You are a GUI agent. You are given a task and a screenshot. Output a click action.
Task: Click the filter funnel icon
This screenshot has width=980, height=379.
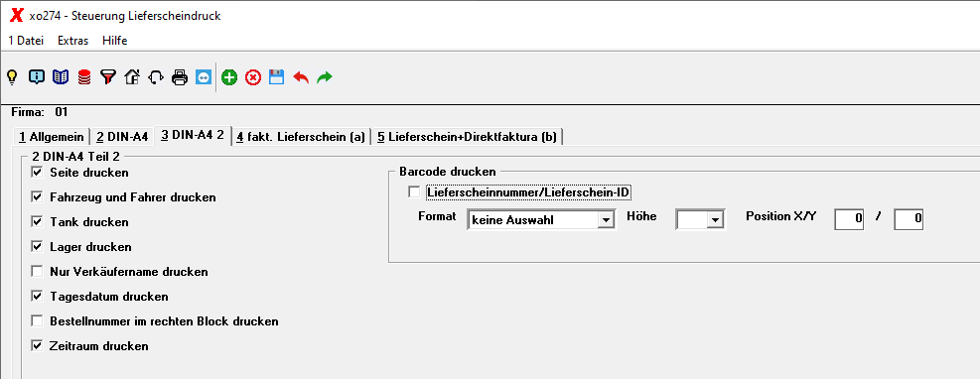[108, 77]
